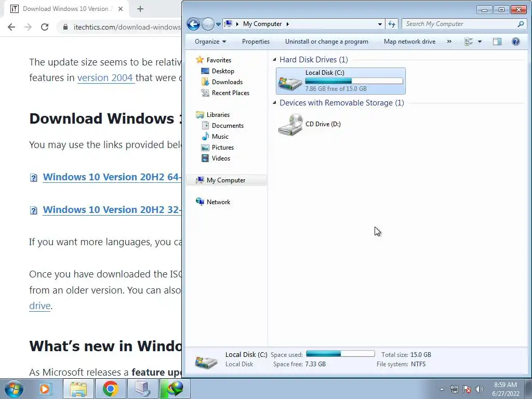Close the Download Windows 10 Chrome tab
The width and height of the screenshot is (532, 399).
click(121, 9)
